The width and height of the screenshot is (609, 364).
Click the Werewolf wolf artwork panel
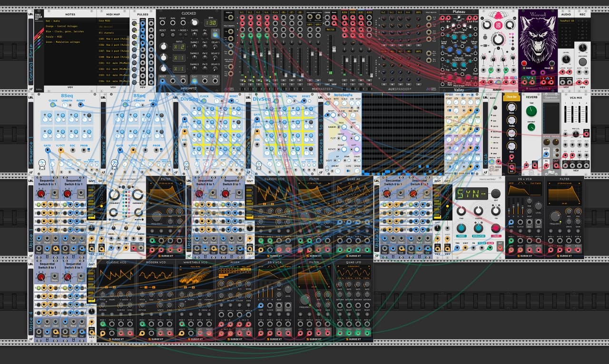(538, 39)
